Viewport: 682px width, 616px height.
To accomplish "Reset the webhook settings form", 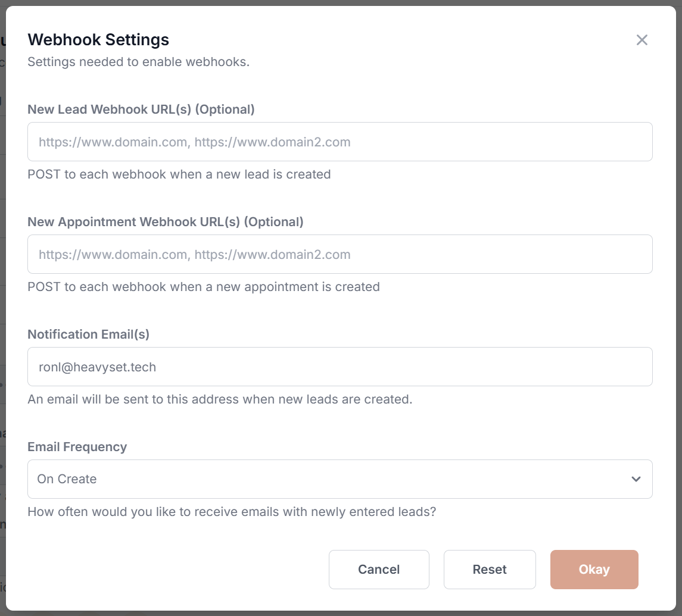I will (x=490, y=570).
